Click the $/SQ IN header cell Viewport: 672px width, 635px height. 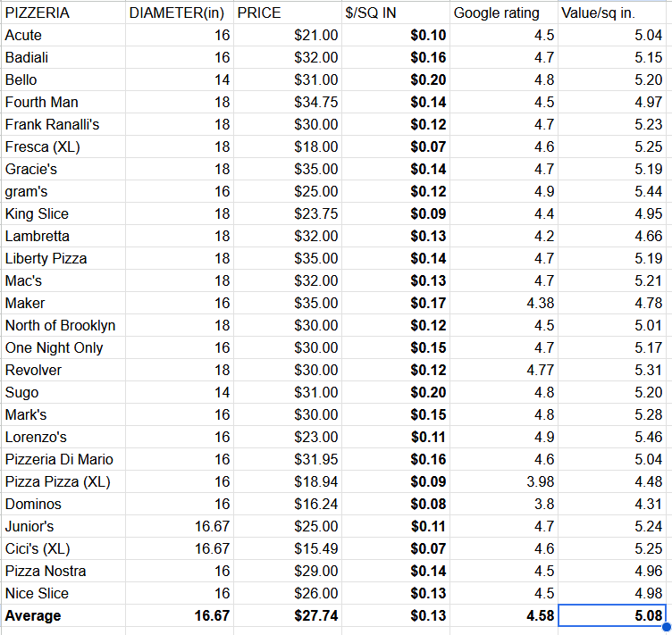click(396, 13)
